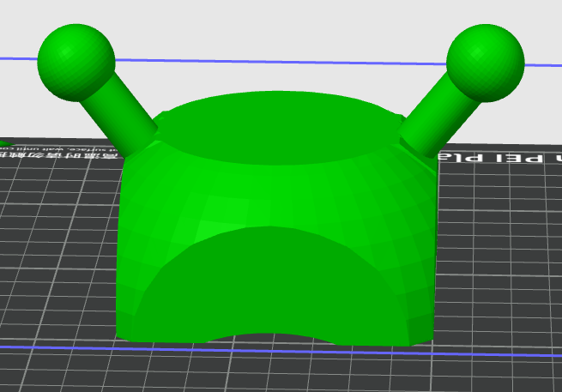Click the right antenna's sphere tip
The height and width of the screenshot is (392, 562).
click(486, 63)
